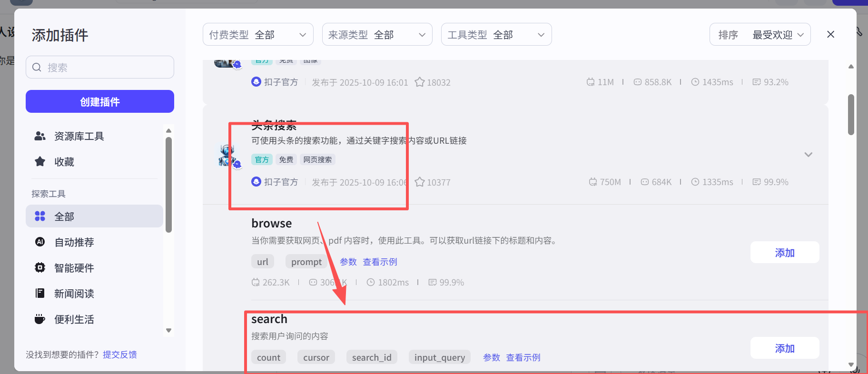
Task: Click the 全部 four-dots grid icon
Action: point(40,216)
